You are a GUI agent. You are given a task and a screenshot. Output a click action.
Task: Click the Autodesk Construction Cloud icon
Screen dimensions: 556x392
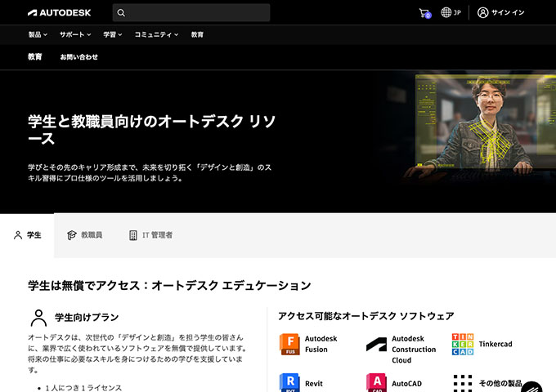(x=376, y=345)
